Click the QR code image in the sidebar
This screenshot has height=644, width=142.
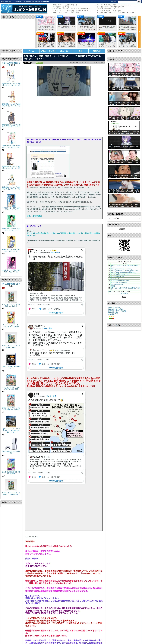coord(124,245)
